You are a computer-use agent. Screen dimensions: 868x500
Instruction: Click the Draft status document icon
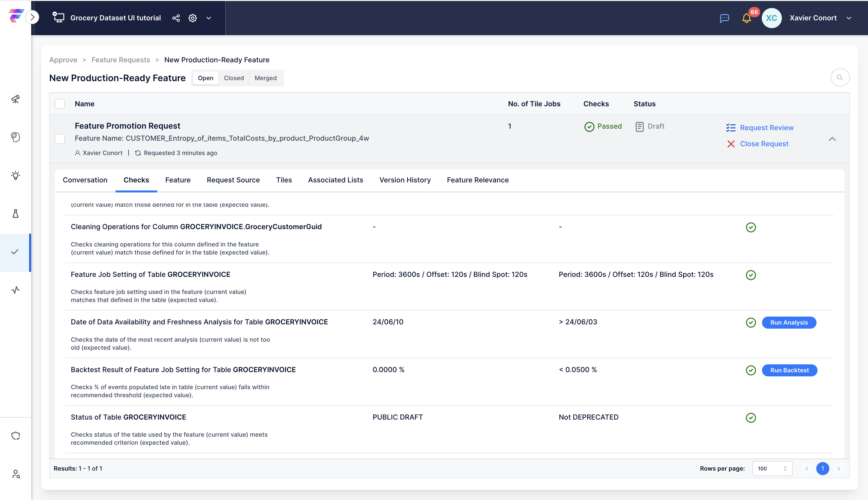coord(639,127)
